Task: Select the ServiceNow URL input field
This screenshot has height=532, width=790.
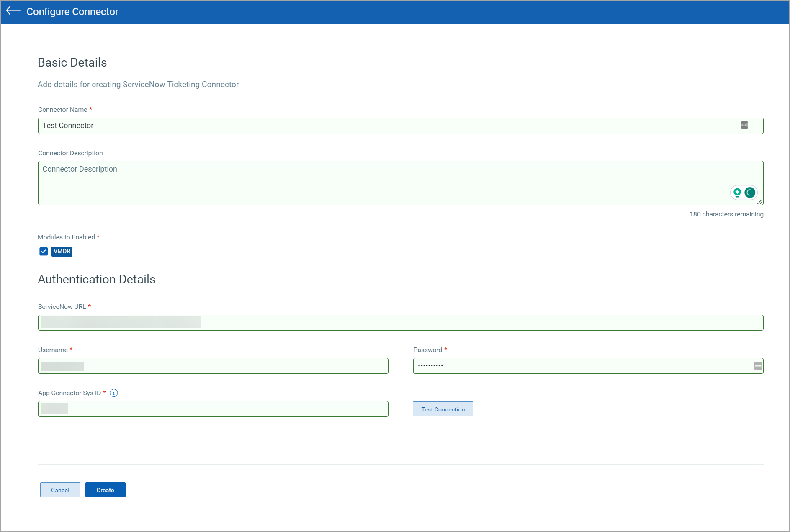Action: 461,323
